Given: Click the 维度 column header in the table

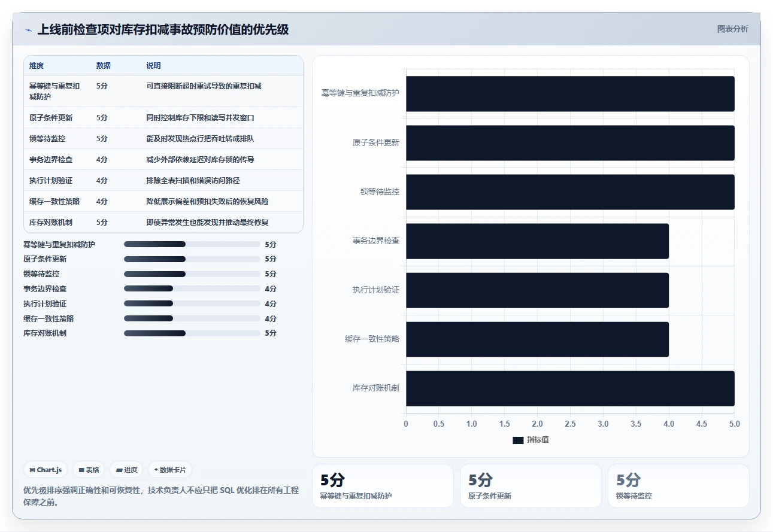Looking at the screenshot, I should point(37,66).
